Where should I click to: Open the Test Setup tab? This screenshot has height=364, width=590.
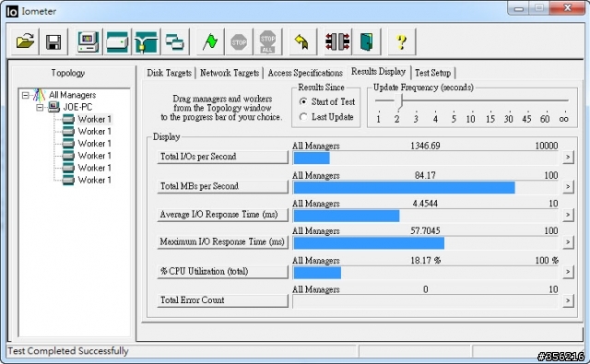tap(432, 73)
